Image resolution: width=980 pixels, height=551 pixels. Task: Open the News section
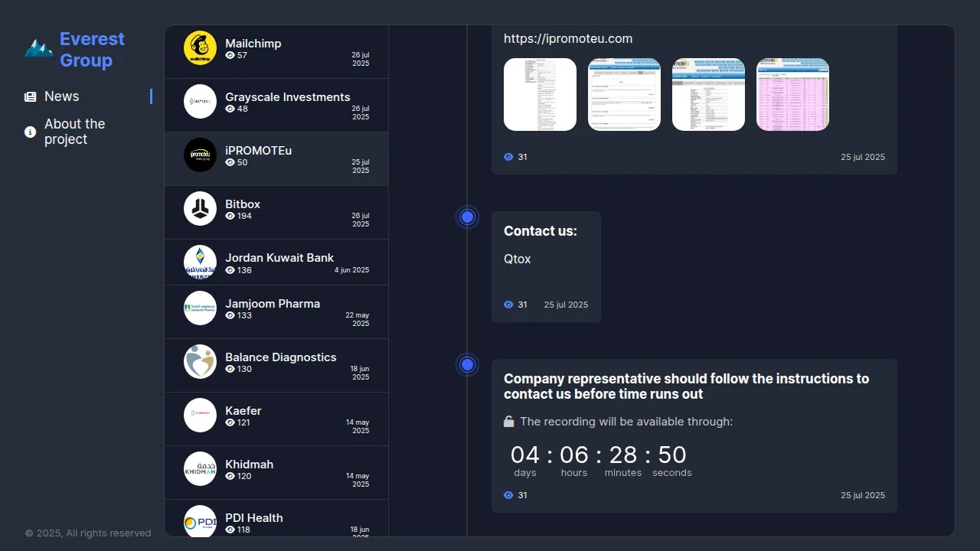[62, 96]
